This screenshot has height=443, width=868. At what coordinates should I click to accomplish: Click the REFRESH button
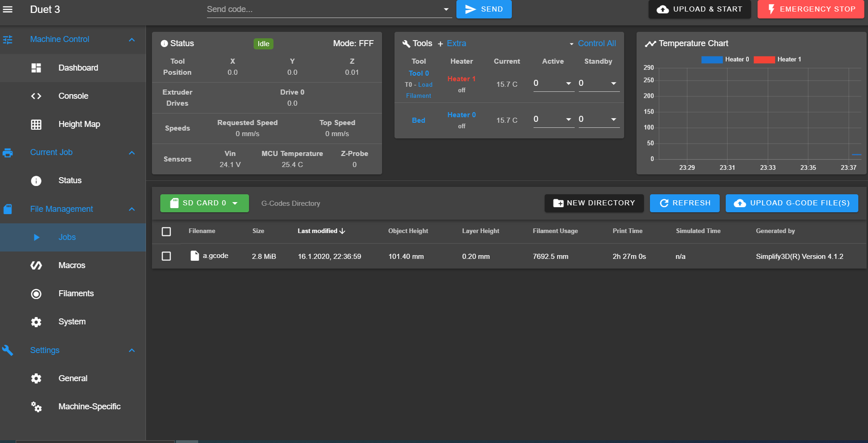[x=685, y=203]
